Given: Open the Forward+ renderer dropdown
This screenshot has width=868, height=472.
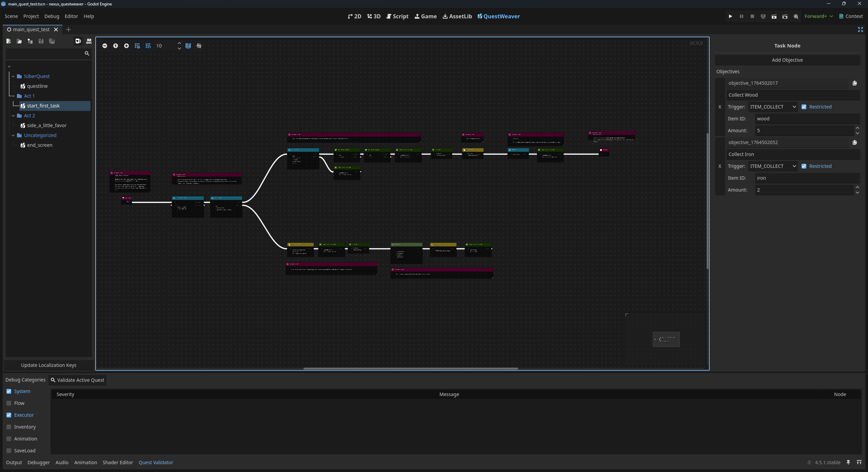Looking at the screenshot, I should click(819, 16).
